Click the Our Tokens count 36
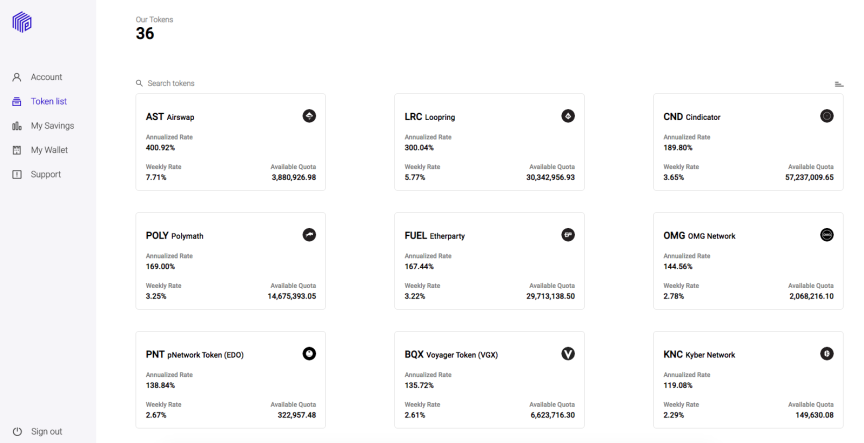This screenshot has height=443, width=864. (x=145, y=34)
